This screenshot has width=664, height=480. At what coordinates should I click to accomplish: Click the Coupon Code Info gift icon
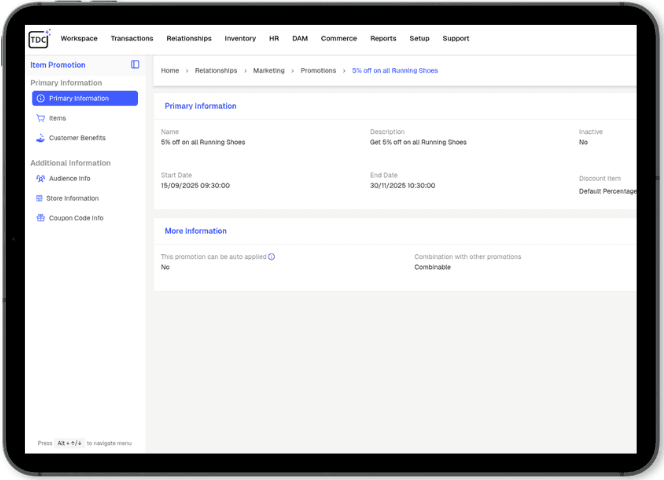40,218
